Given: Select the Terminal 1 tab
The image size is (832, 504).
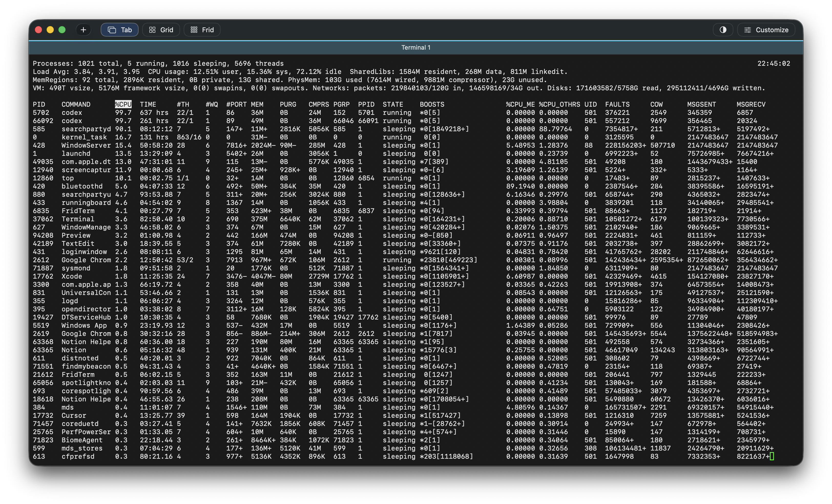Looking at the screenshot, I should pyautogui.click(x=416, y=48).
